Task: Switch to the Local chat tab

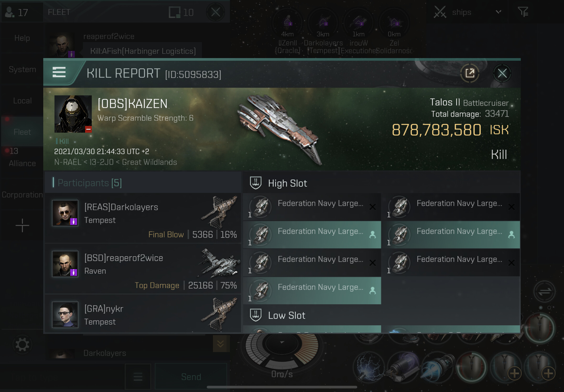Action: [x=22, y=101]
